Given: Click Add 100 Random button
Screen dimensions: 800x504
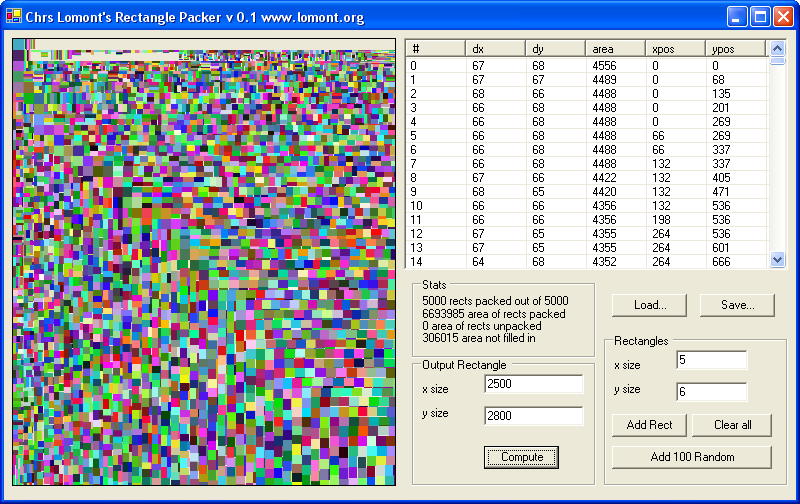Looking at the screenshot, I should 692,457.
